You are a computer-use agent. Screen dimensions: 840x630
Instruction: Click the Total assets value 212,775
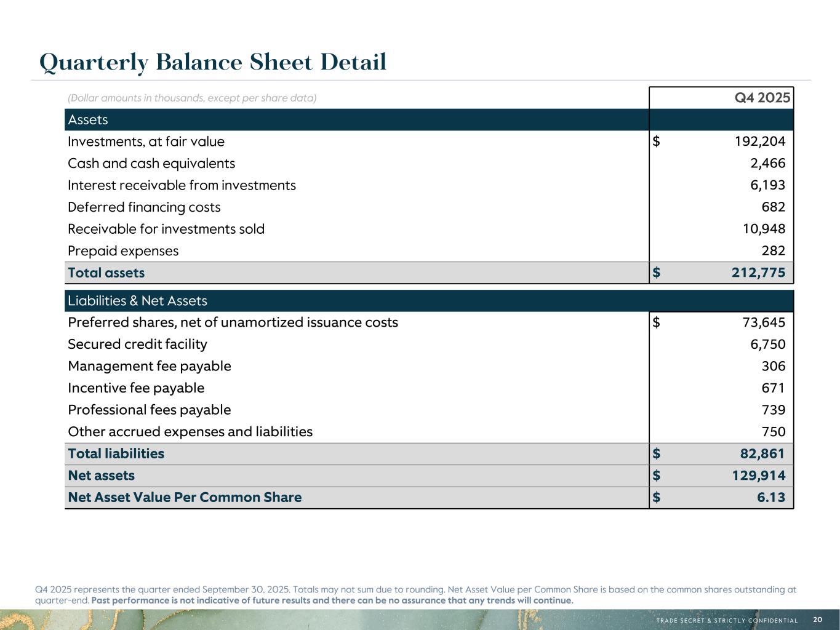[758, 273]
